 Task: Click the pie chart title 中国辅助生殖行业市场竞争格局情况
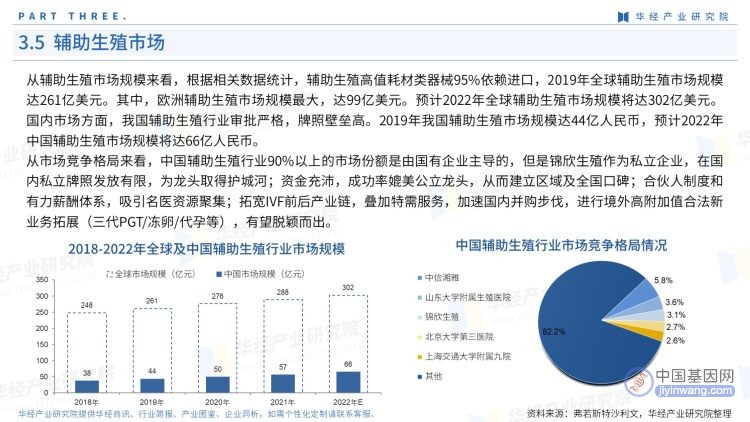pyautogui.click(x=561, y=245)
